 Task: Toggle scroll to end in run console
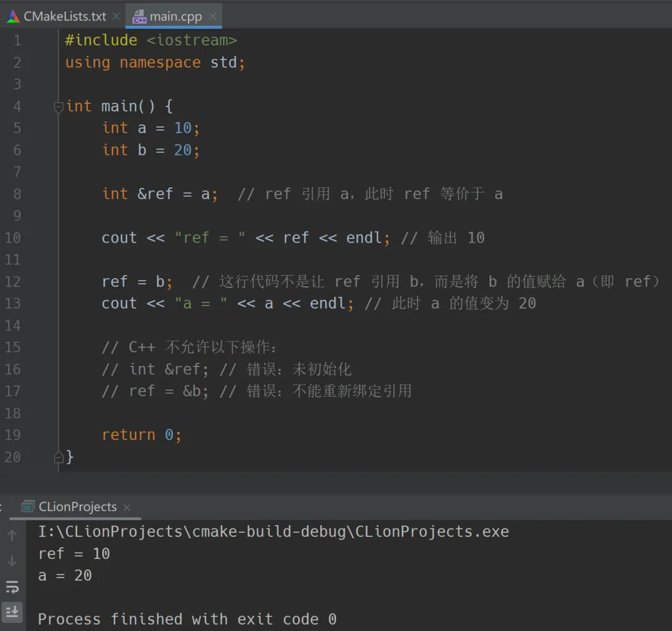point(12,612)
